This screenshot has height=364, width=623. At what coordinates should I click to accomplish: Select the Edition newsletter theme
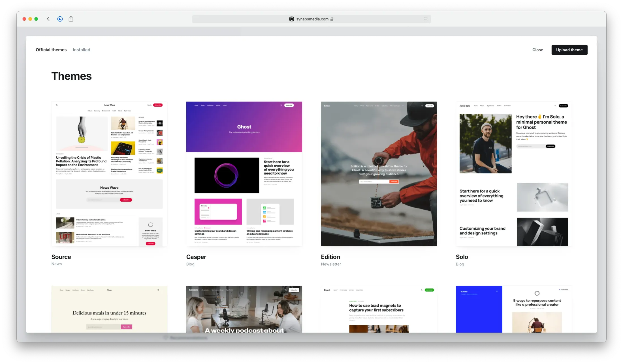379,174
